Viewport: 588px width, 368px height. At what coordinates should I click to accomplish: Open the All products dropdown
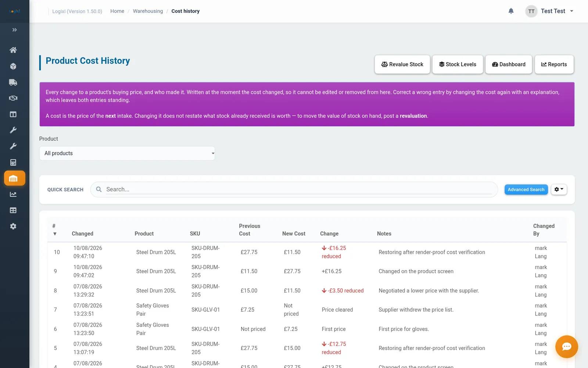click(x=127, y=153)
